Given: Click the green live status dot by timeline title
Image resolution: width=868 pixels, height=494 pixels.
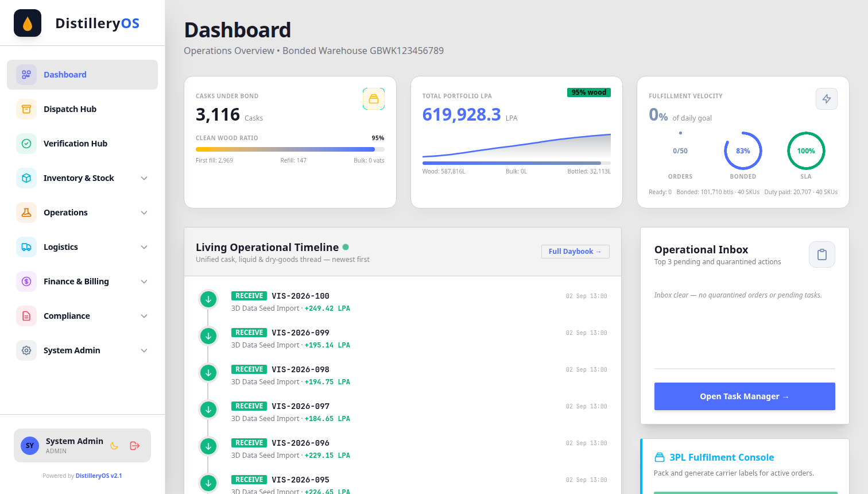Looking at the screenshot, I should pyautogui.click(x=346, y=247).
